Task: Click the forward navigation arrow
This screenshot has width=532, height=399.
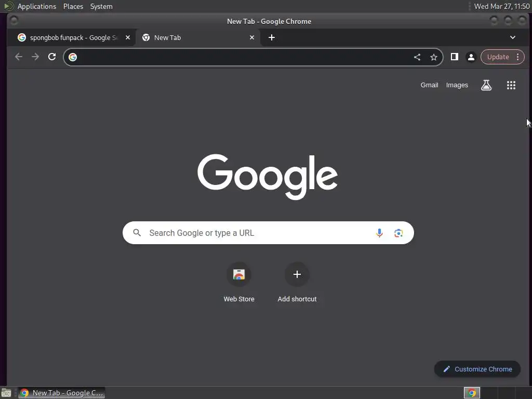Action: coord(35,57)
